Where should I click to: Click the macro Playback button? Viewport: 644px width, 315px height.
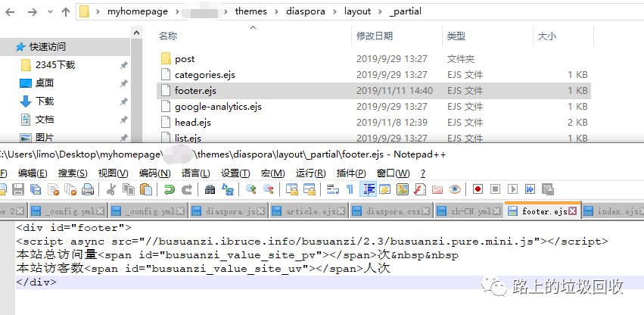click(512, 189)
